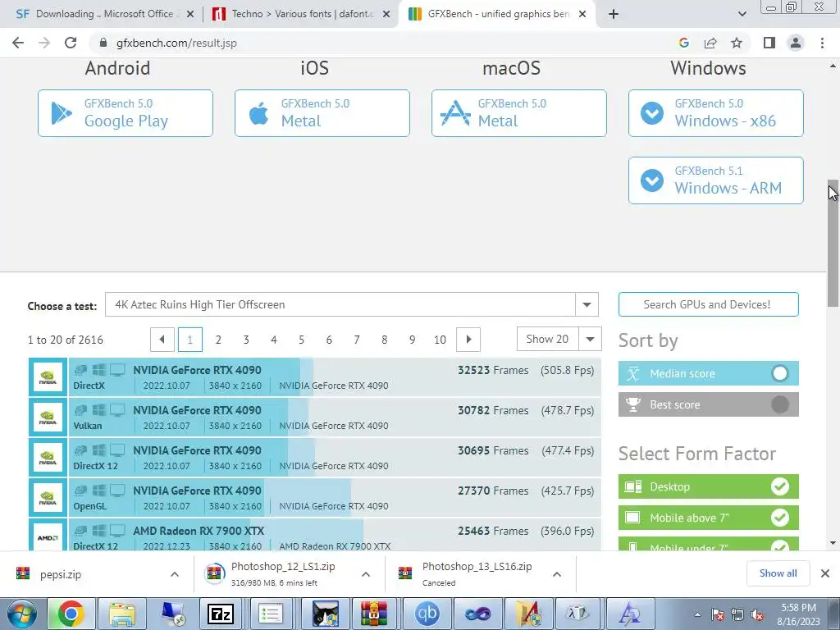
Task: Open macOS GFXBench 5.0 Metal download
Action: click(x=519, y=113)
